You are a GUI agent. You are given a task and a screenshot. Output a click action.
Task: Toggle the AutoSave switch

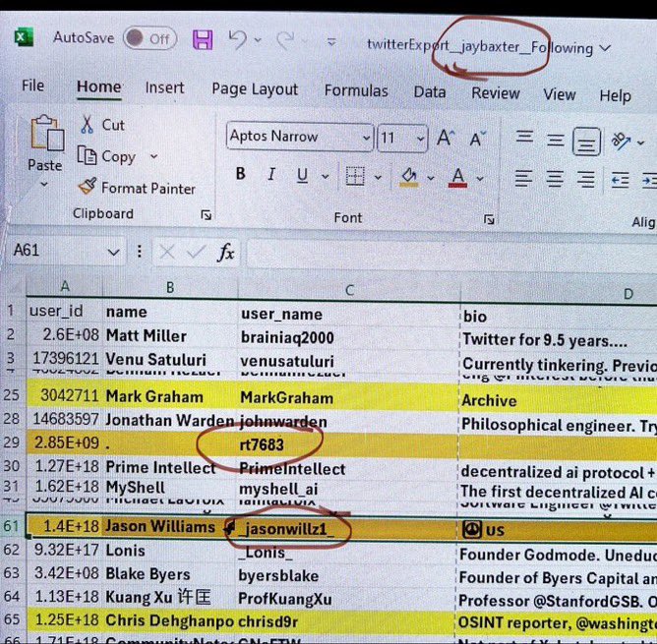pos(150,38)
